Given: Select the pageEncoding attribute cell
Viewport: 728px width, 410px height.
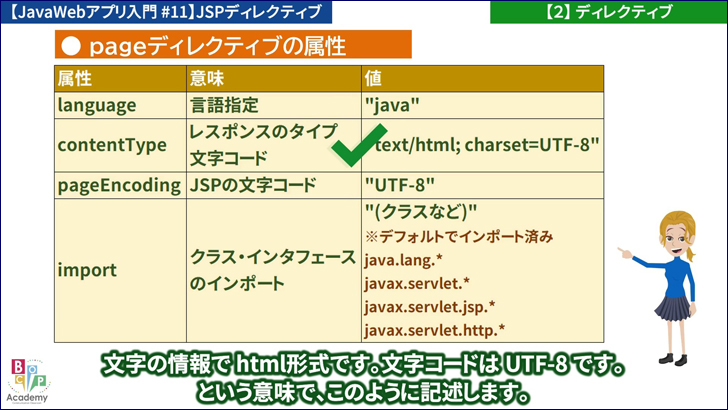Looking at the screenshot, I should [118, 185].
